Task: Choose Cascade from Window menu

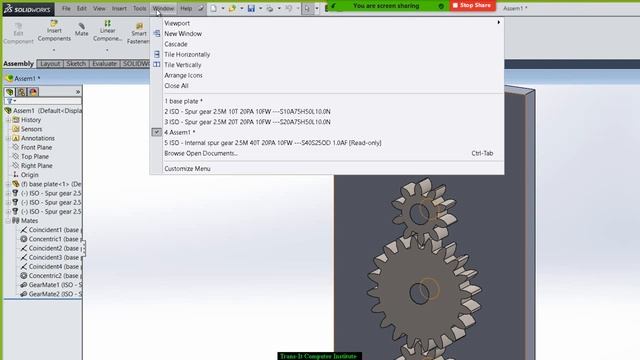Action: 176,44
